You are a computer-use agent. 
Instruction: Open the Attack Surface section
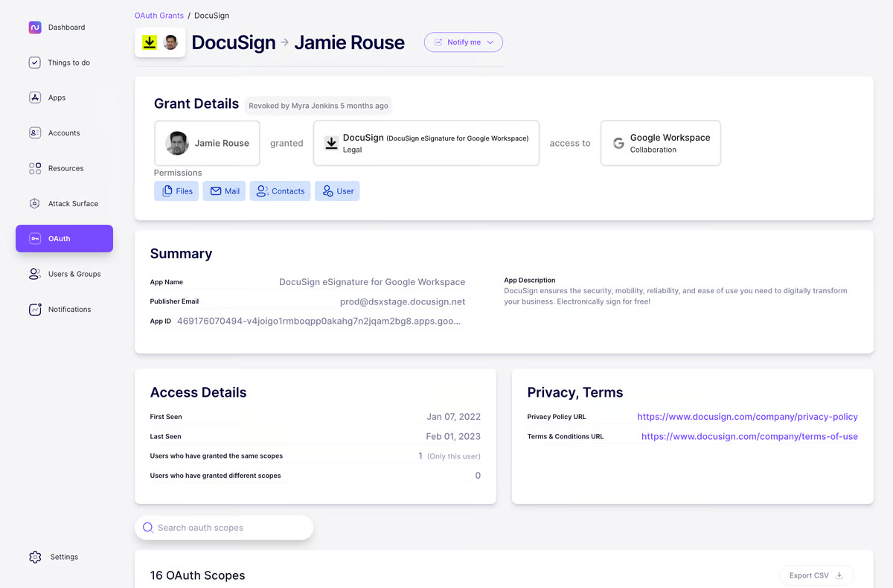coord(73,203)
